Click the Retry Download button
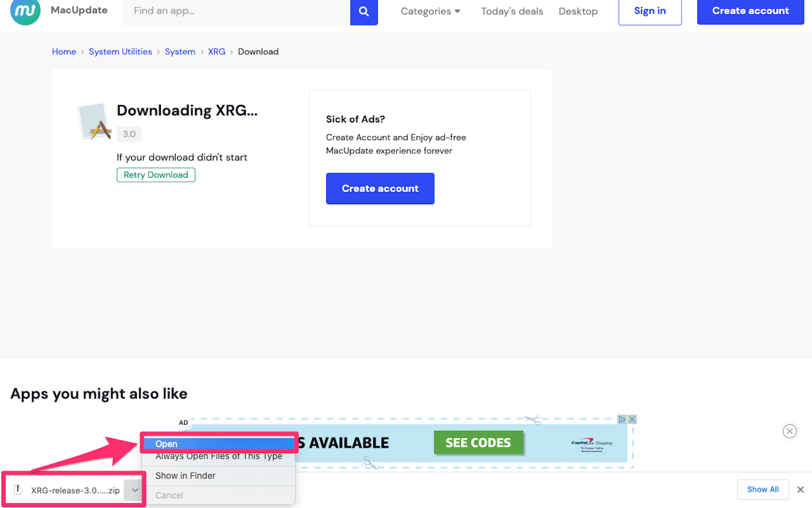Screen dimensions: 812x508 click(x=156, y=175)
